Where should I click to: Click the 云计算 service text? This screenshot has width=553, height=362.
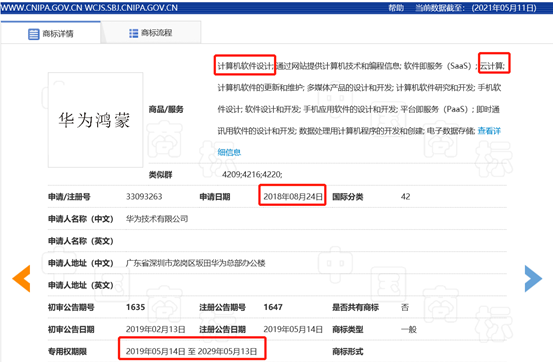click(x=492, y=66)
